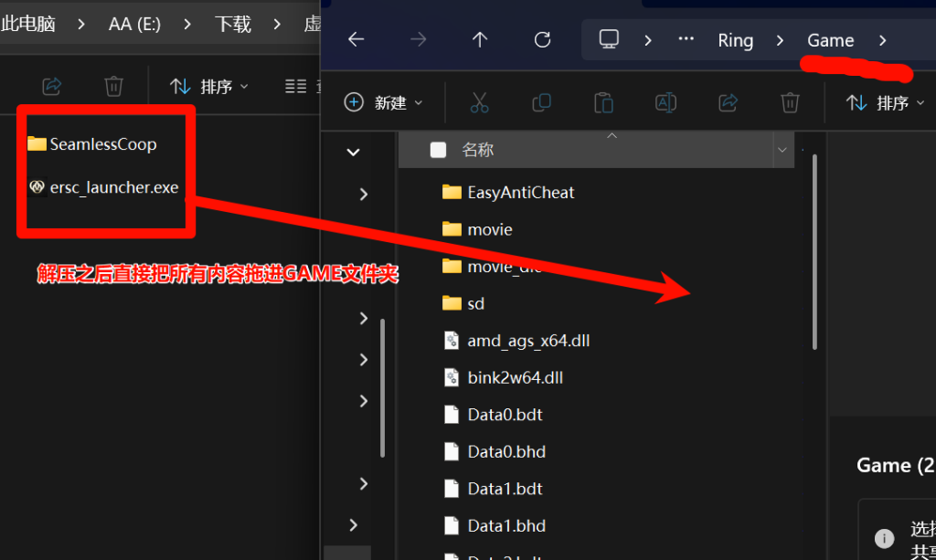Click 此电脑 breadcrumb in the left window

click(x=28, y=24)
